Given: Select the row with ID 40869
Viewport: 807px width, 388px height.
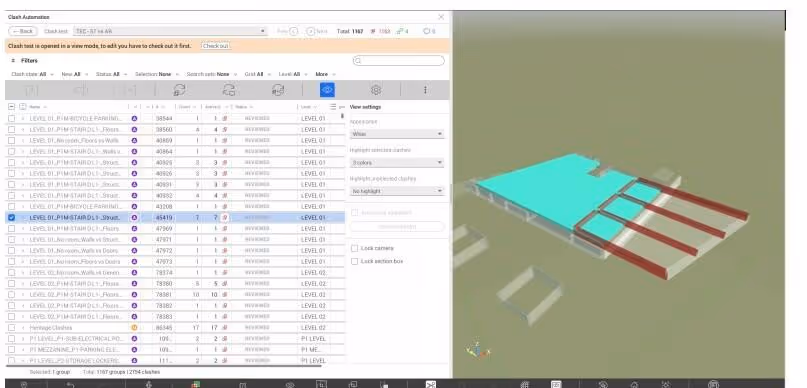Looking at the screenshot, I should tap(175, 140).
